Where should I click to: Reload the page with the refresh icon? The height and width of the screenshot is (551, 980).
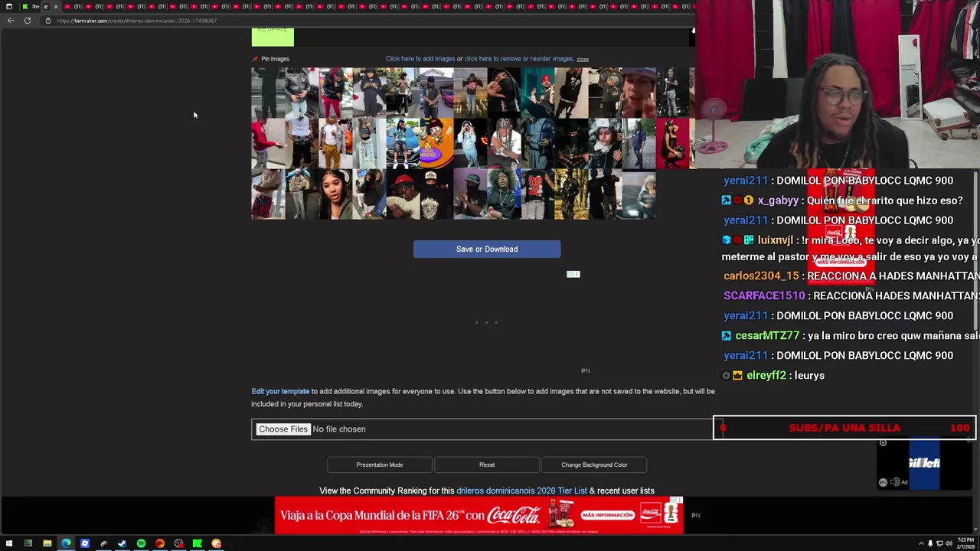pyautogui.click(x=28, y=21)
